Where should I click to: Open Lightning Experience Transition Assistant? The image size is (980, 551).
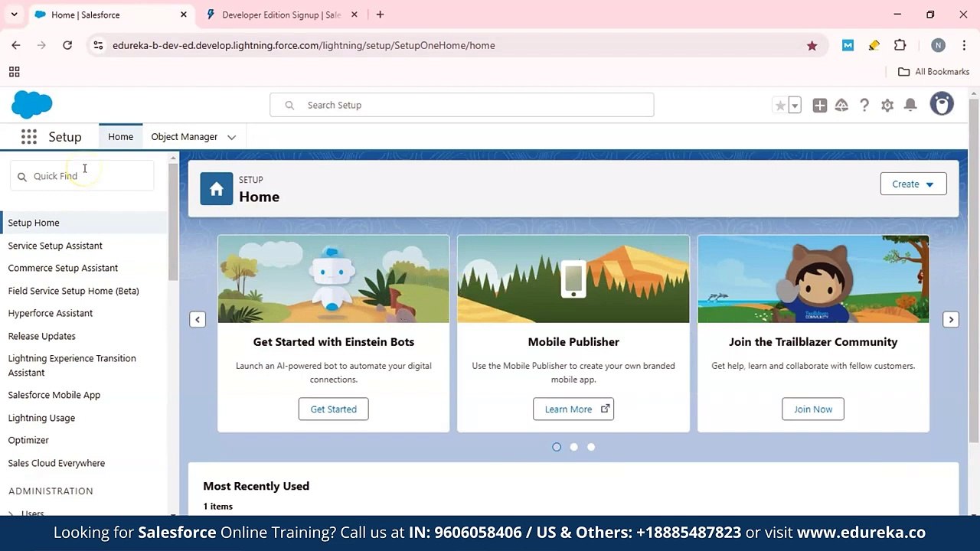72,365
